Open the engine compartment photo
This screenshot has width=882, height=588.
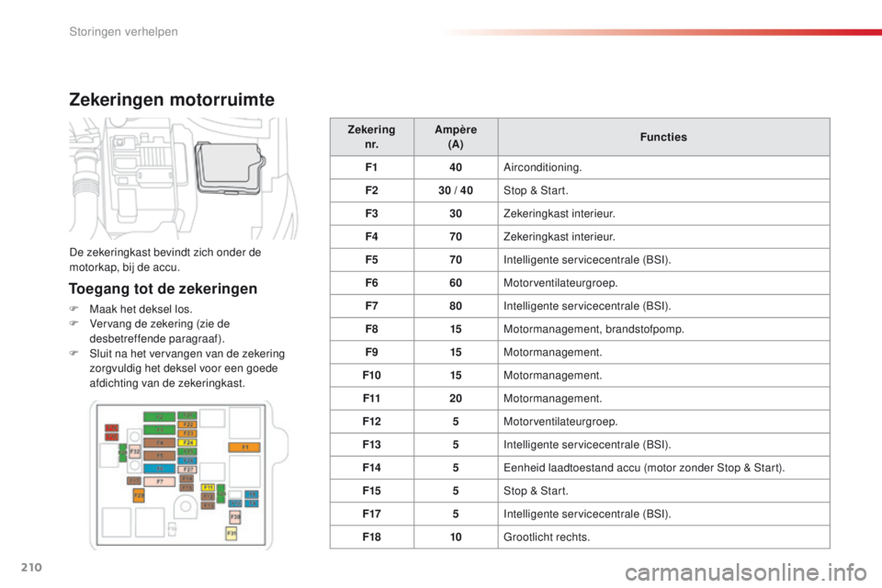click(188, 178)
